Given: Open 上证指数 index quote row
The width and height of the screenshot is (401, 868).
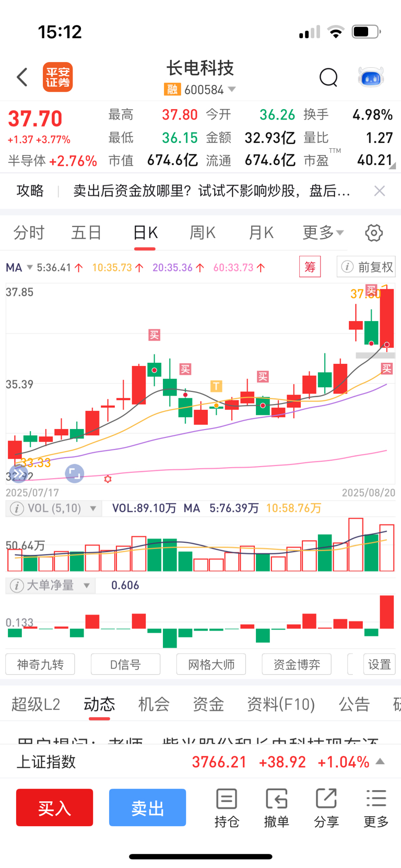Looking at the screenshot, I should pos(200,762).
